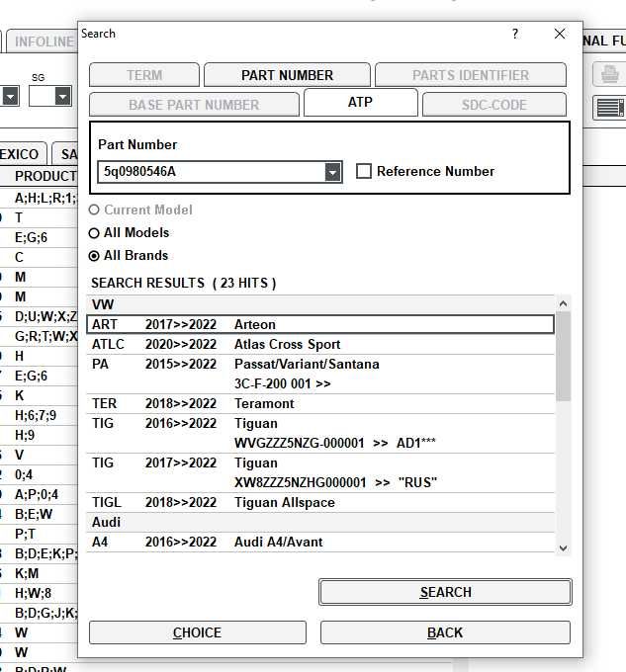Click the K;M cell in background

[x=27, y=573]
